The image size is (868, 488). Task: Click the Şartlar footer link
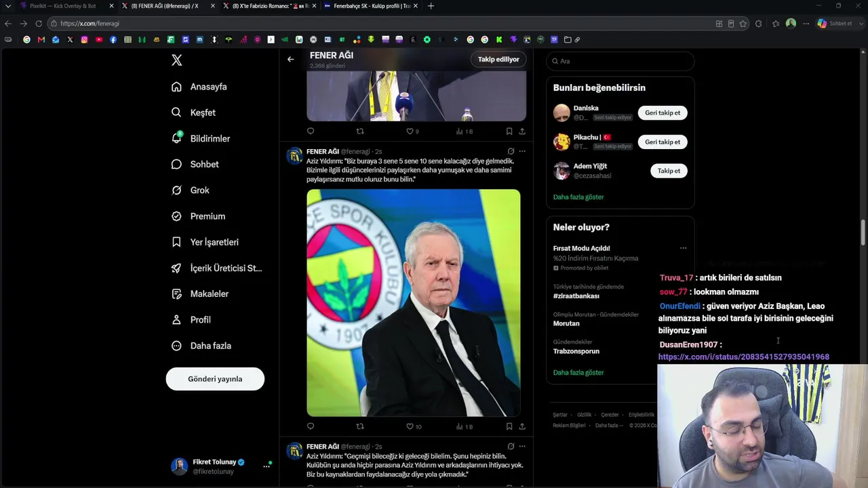click(x=560, y=415)
